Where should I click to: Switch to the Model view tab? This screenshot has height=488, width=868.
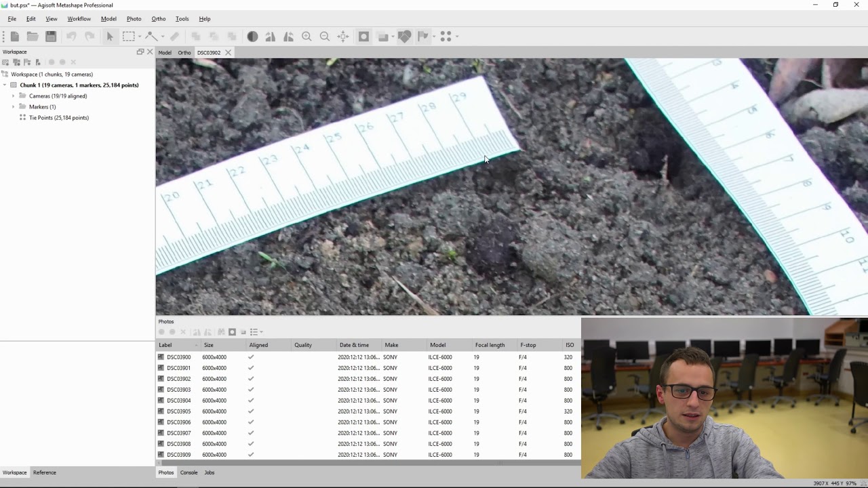pos(165,53)
